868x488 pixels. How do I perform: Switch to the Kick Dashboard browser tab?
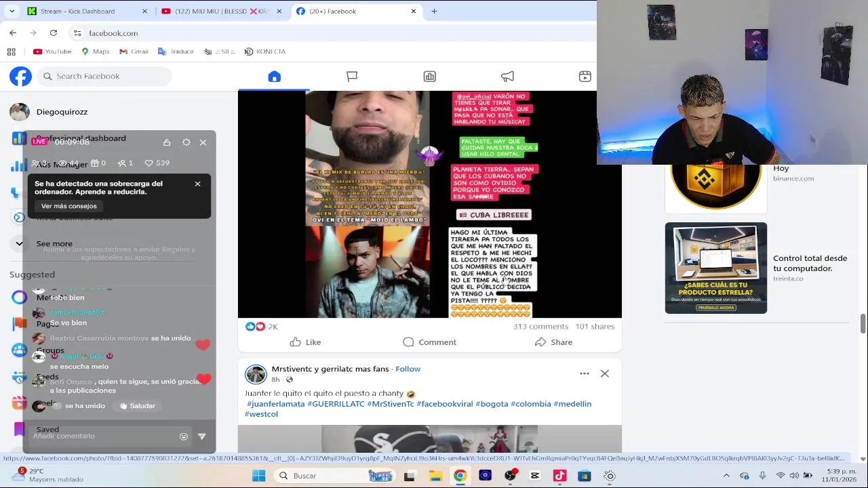[87, 11]
